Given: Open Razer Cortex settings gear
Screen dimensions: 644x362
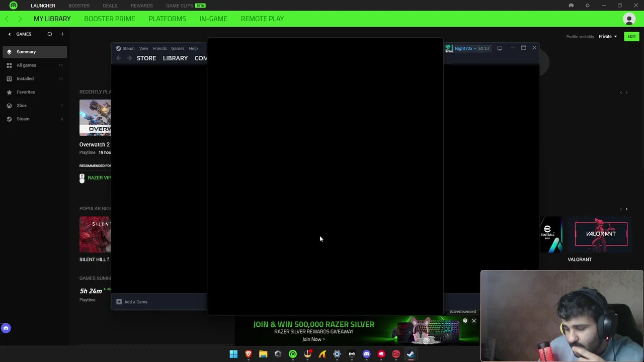Looking at the screenshot, I should point(587,6).
